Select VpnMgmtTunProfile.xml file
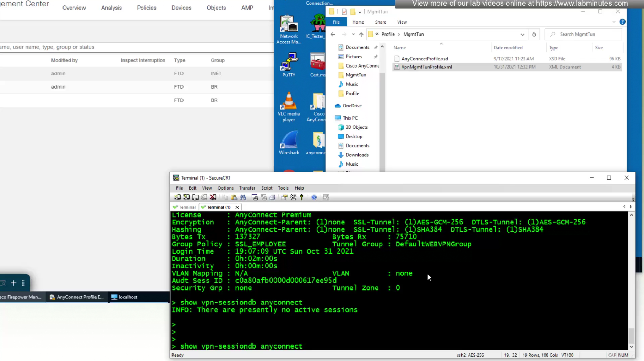 pos(426,67)
